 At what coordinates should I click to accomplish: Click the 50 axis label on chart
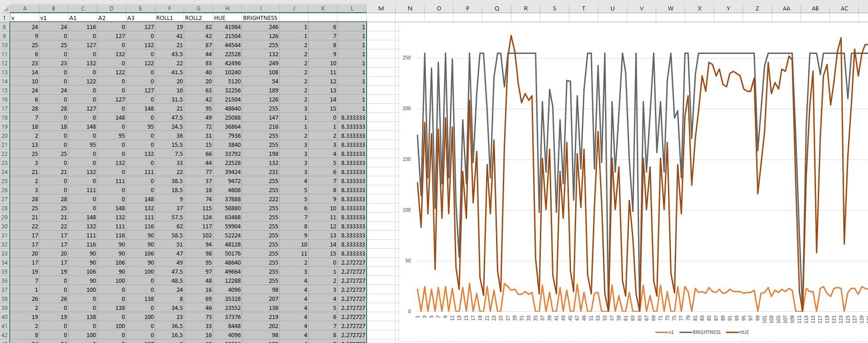tap(408, 261)
